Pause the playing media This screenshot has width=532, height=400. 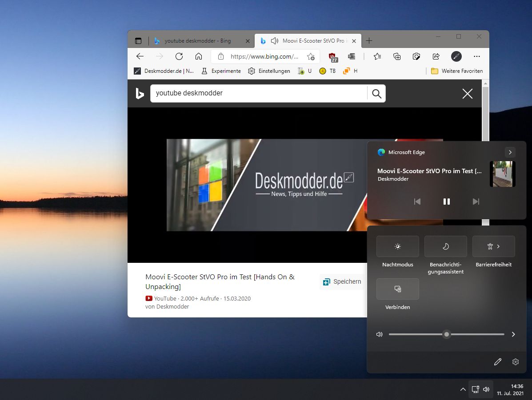(x=447, y=202)
